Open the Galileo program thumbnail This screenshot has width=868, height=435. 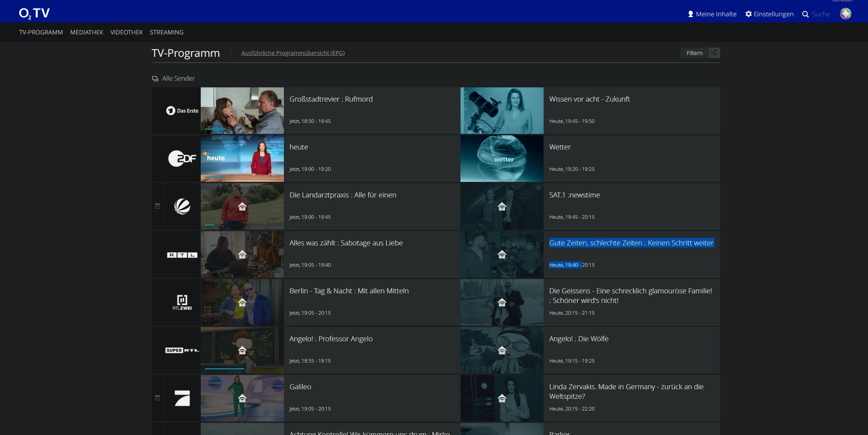(x=242, y=398)
